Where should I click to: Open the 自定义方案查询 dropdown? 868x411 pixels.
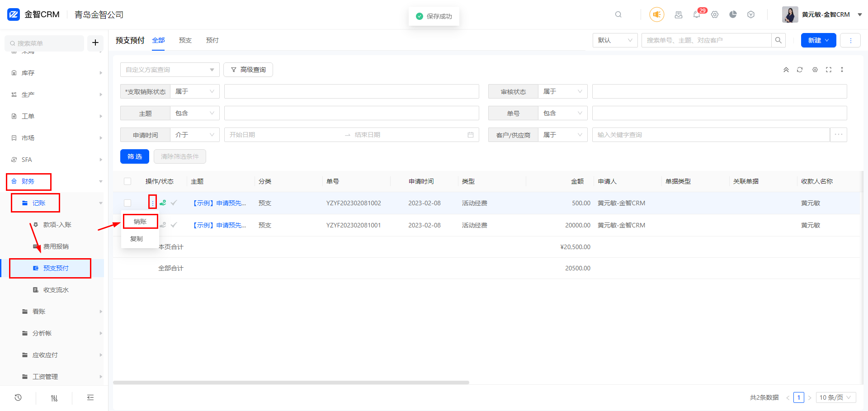[x=170, y=70]
